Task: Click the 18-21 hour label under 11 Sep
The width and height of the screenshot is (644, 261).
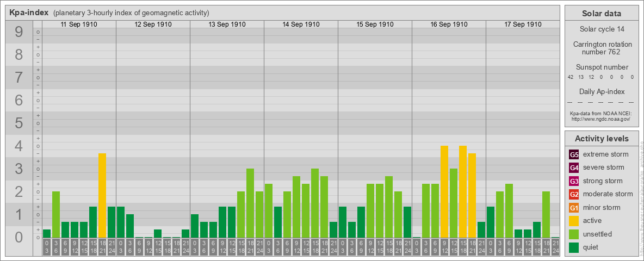Action: 102,247
